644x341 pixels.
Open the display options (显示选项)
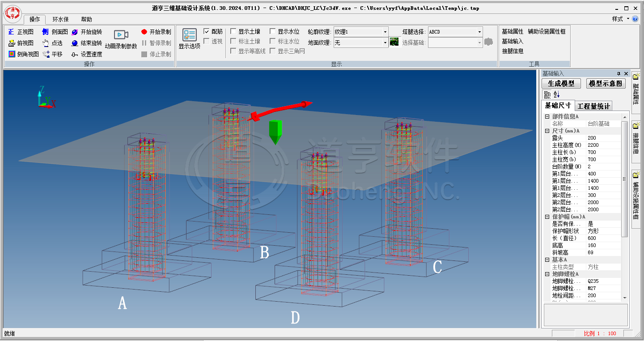[190, 39]
